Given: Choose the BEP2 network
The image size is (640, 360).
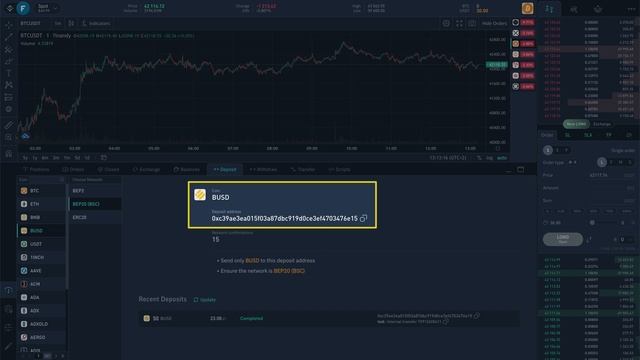Looking at the screenshot, I should 95,191.
